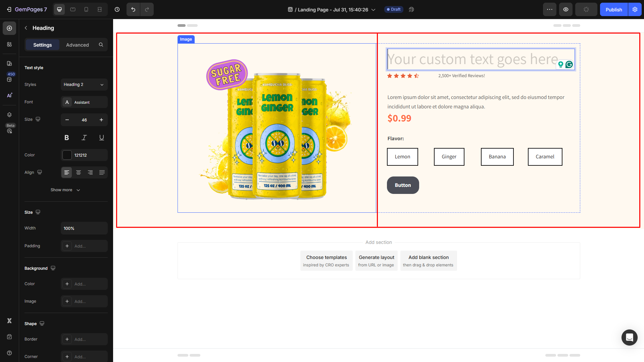Click the undo arrow icon

(133, 9)
